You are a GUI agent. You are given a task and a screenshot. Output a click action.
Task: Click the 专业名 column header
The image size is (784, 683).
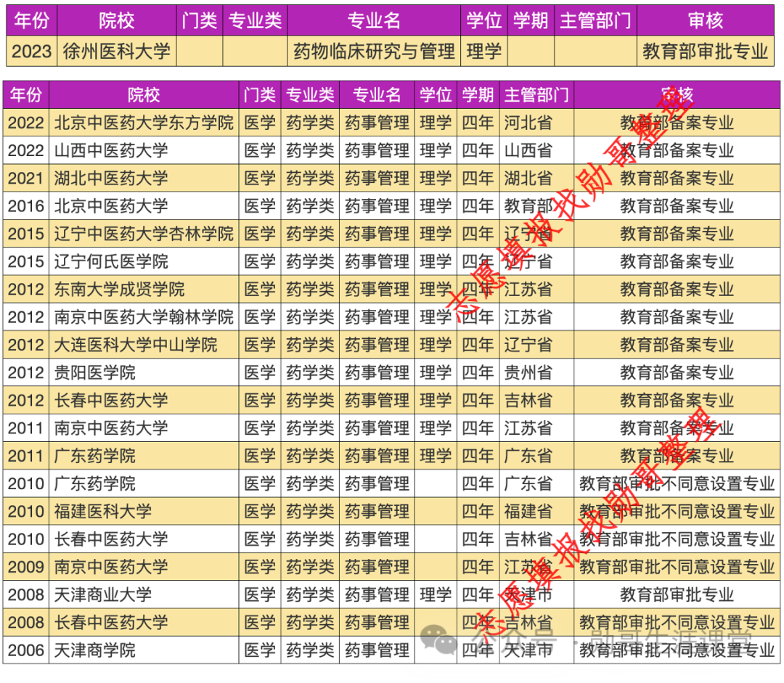[376, 95]
